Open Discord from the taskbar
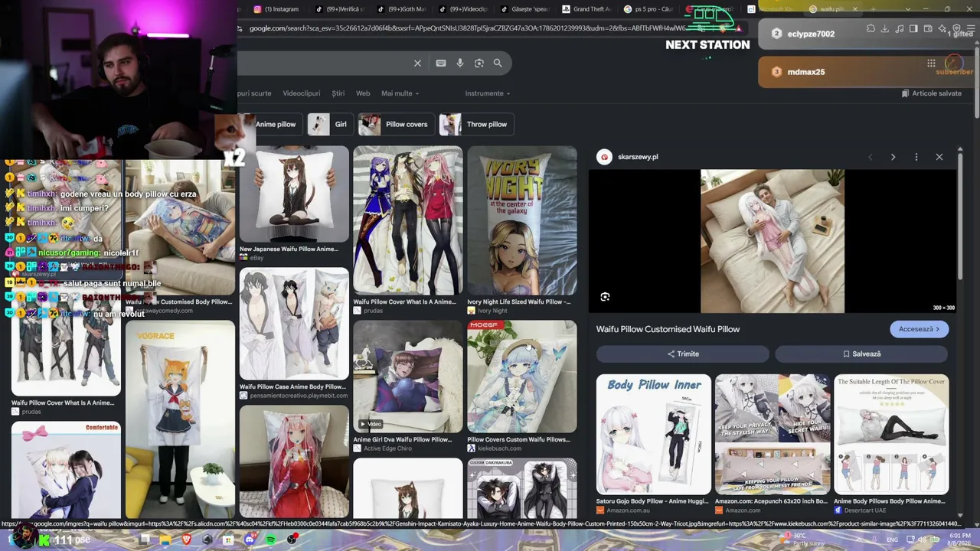The width and height of the screenshot is (980, 551). (250, 540)
